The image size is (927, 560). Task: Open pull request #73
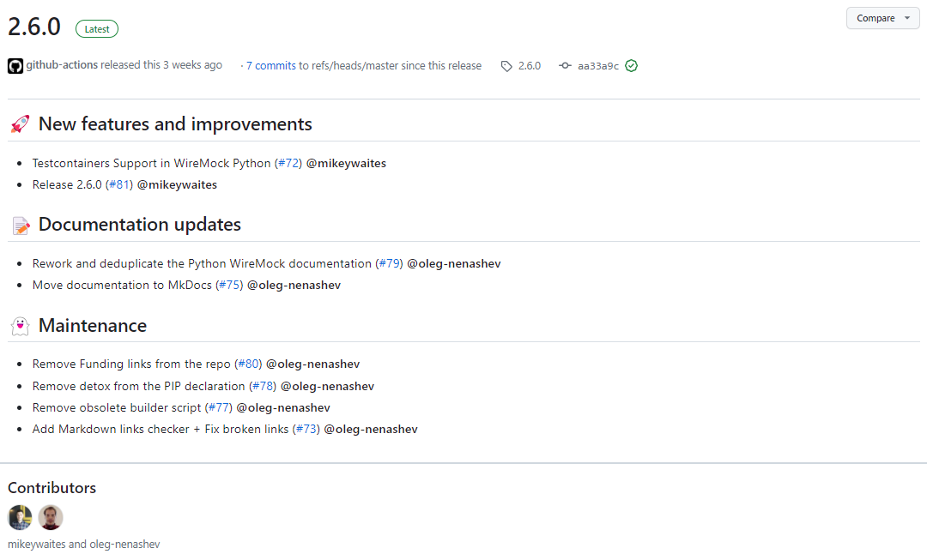click(x=306, y=429)
